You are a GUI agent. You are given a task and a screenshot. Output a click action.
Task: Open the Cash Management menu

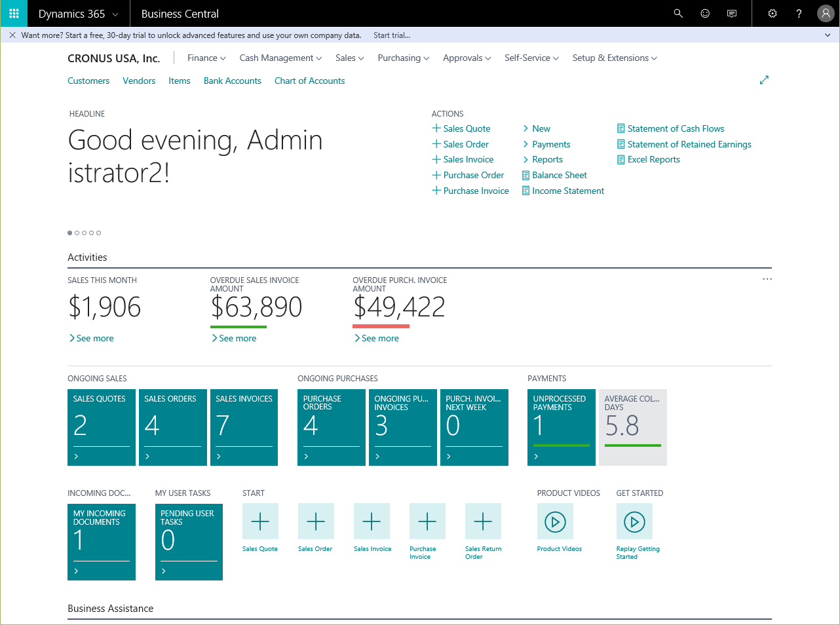coord(280,58)
